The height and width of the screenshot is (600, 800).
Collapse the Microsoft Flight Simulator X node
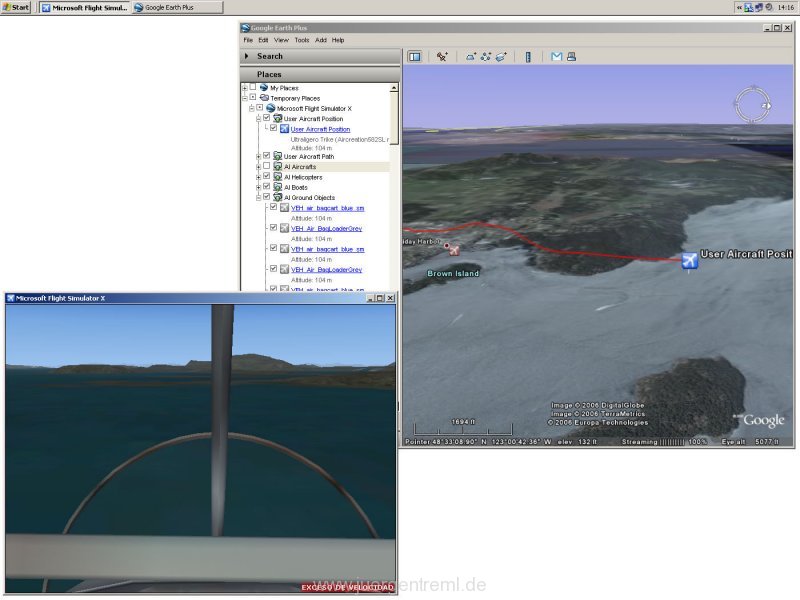[x=252, y=109]
